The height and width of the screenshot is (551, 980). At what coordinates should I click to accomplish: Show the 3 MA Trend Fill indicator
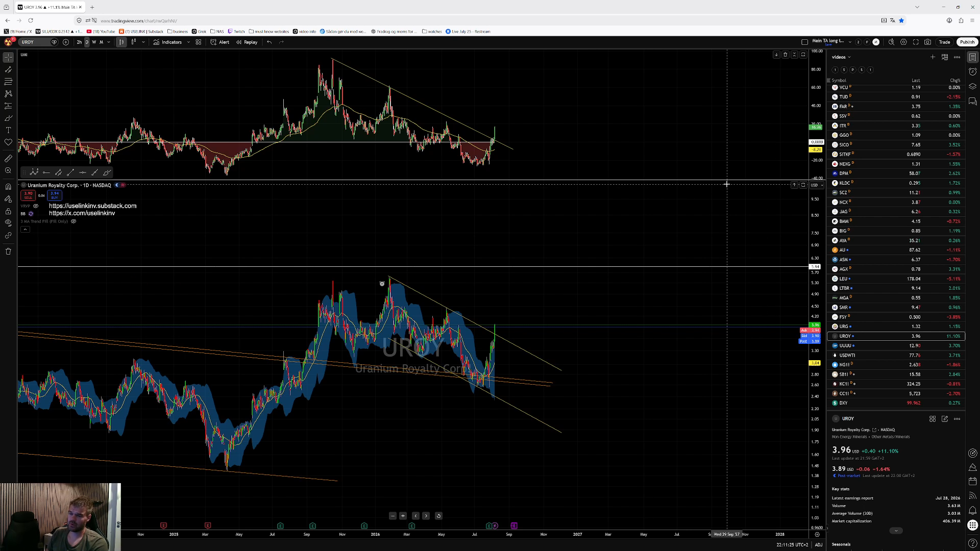point(73,221)
